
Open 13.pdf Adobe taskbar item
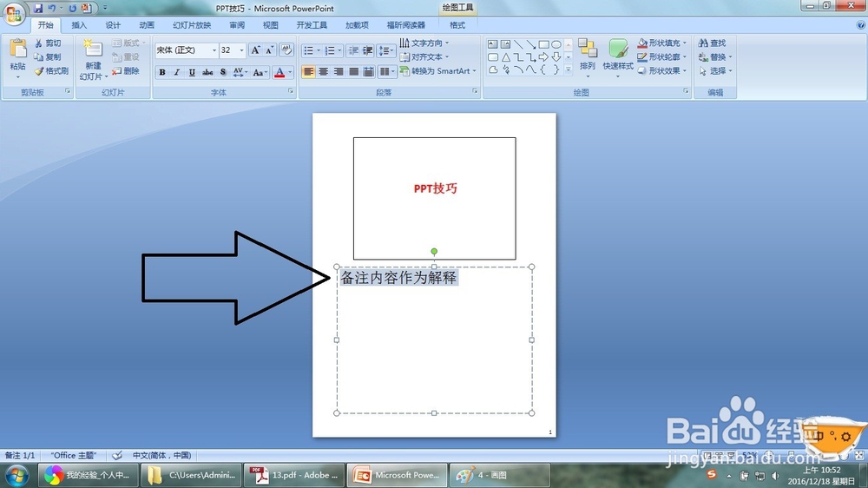(x=294, y=475)
